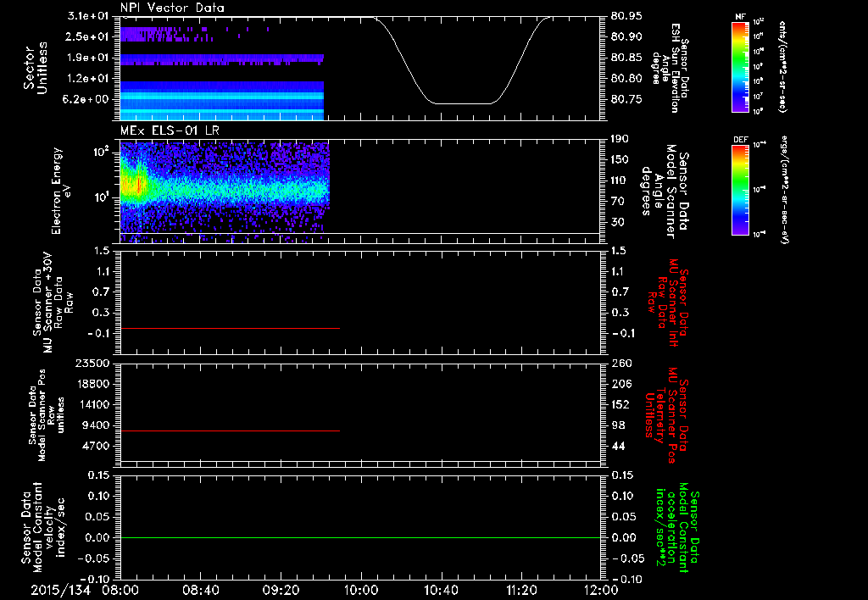Click the "152" telemetry tick value
Screen dimensions: 868x600
[620, 404]
